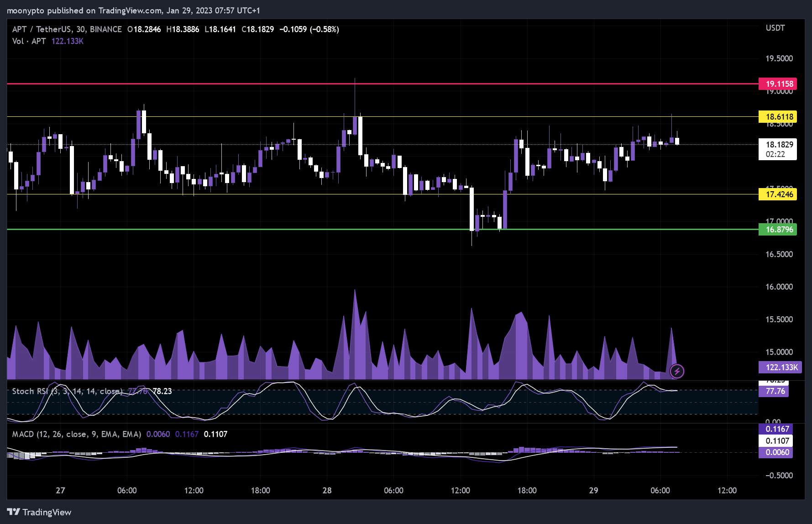This screenshot has height=524, width=812.
Task: Click the current price label 18.1829
Action: [x=778, y=145]
